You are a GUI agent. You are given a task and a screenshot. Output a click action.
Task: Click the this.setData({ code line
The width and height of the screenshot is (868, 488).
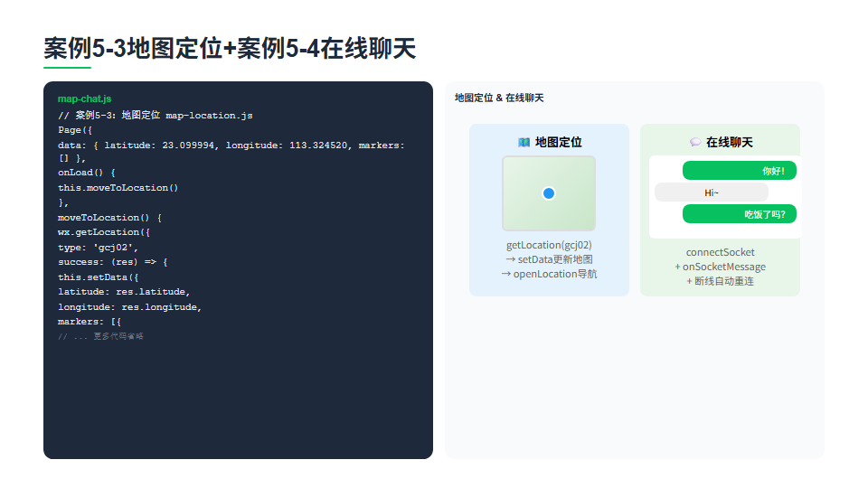click(x=98, y=277)
